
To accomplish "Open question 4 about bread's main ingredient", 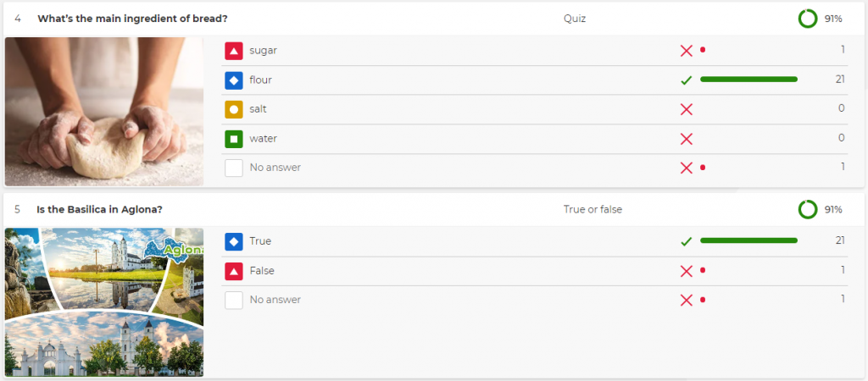I will (132, 19).
